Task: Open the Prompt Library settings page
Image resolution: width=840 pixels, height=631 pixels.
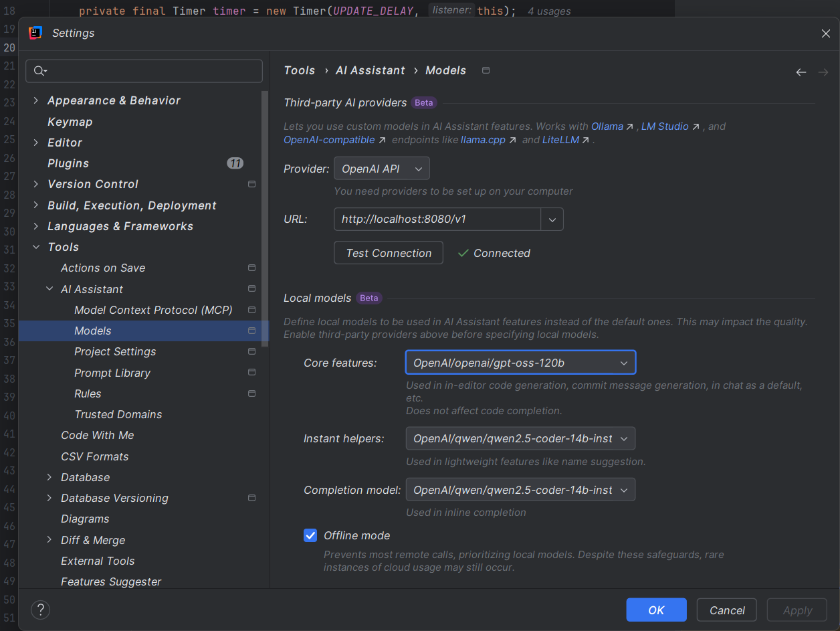Action: pyautogui.click(x=112, y=373)
